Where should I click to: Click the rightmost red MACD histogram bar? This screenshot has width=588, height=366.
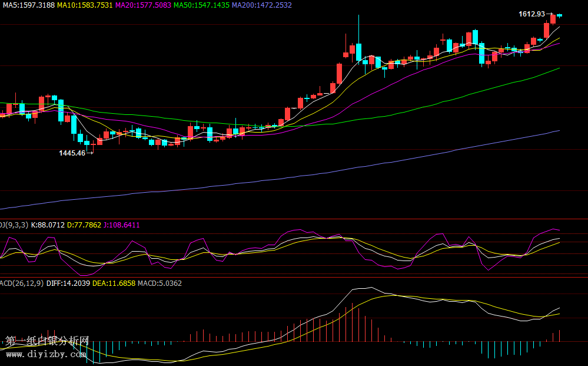click(560, 335)
